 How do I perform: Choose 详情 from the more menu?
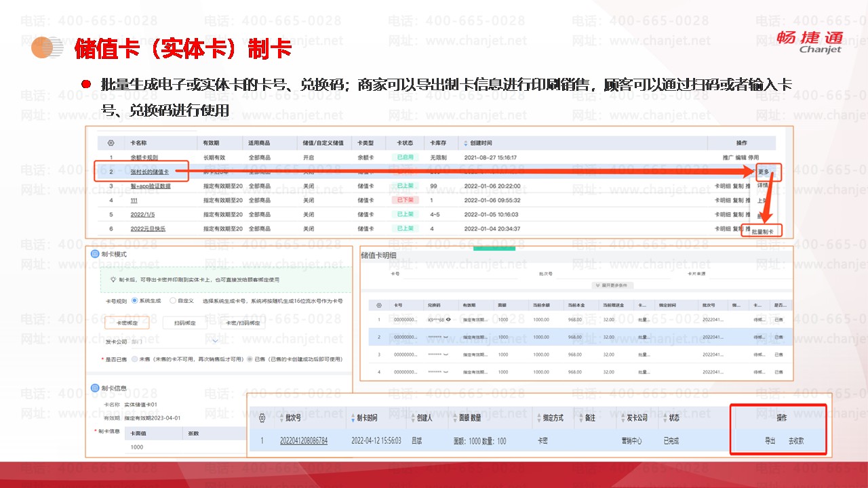763,185
